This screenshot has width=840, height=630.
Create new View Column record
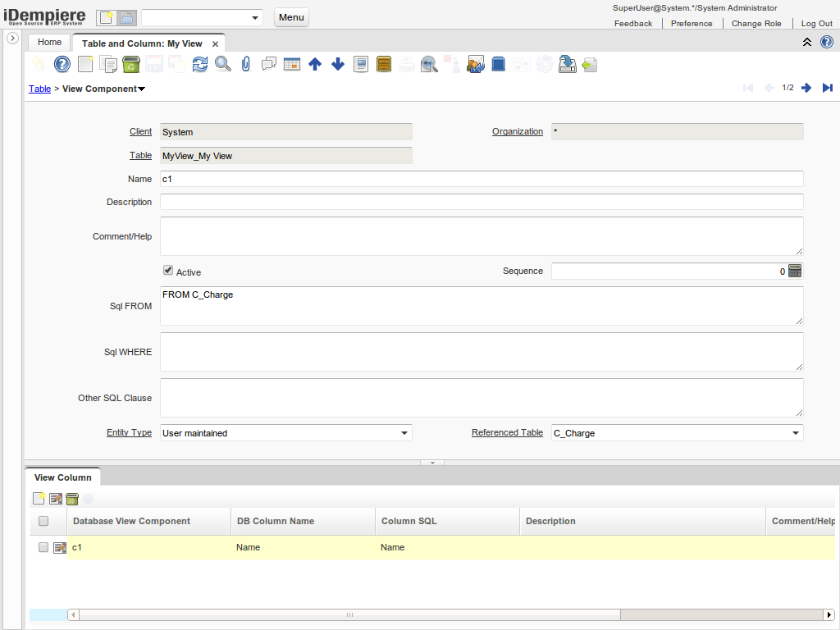click(x=39, y=498)
